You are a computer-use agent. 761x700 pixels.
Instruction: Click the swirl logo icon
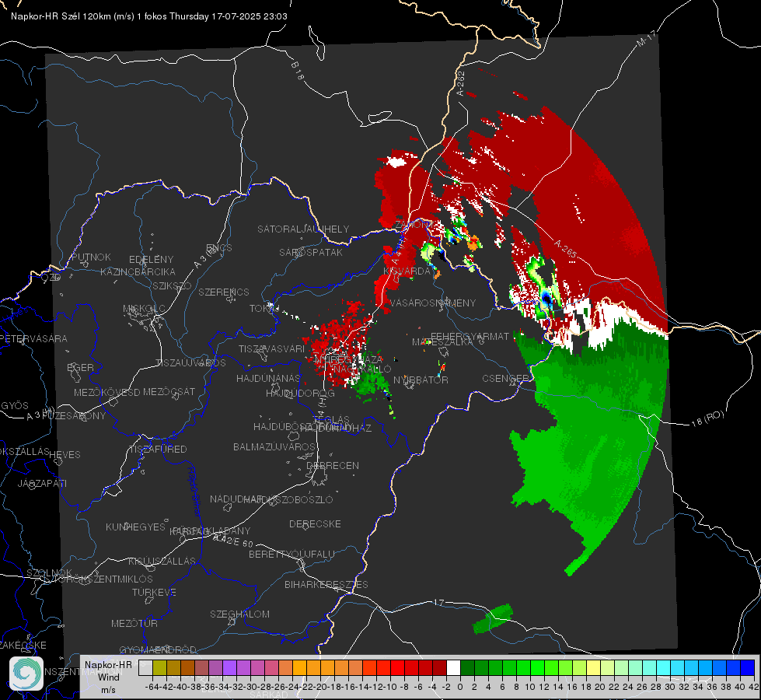26,674
